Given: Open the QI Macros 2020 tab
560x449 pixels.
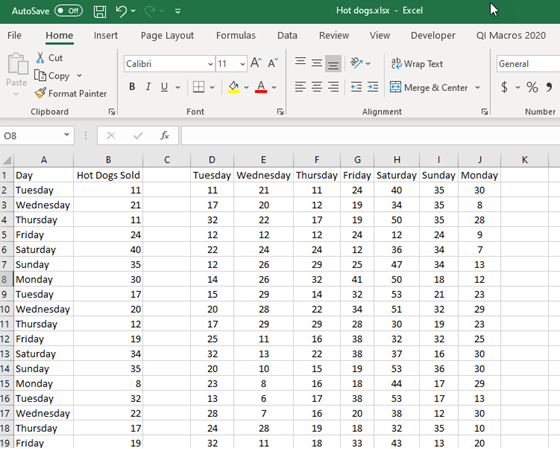Looking at the screenshot, I should (511, 35).
